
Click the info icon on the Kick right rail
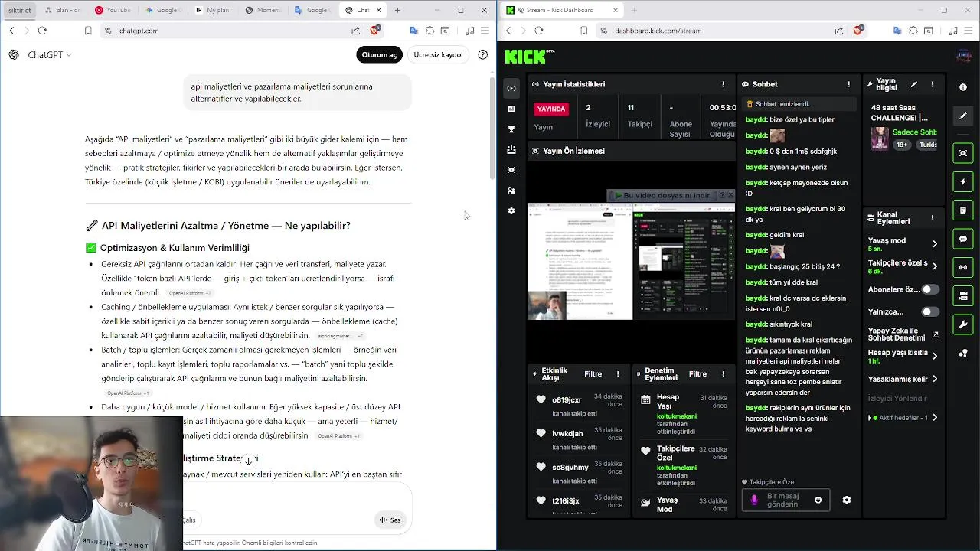point(963,87)
